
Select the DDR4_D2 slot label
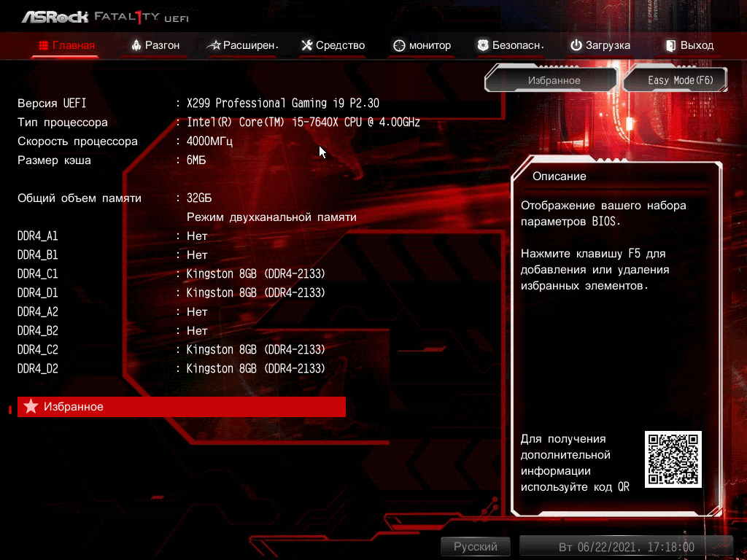click(38, 368)
